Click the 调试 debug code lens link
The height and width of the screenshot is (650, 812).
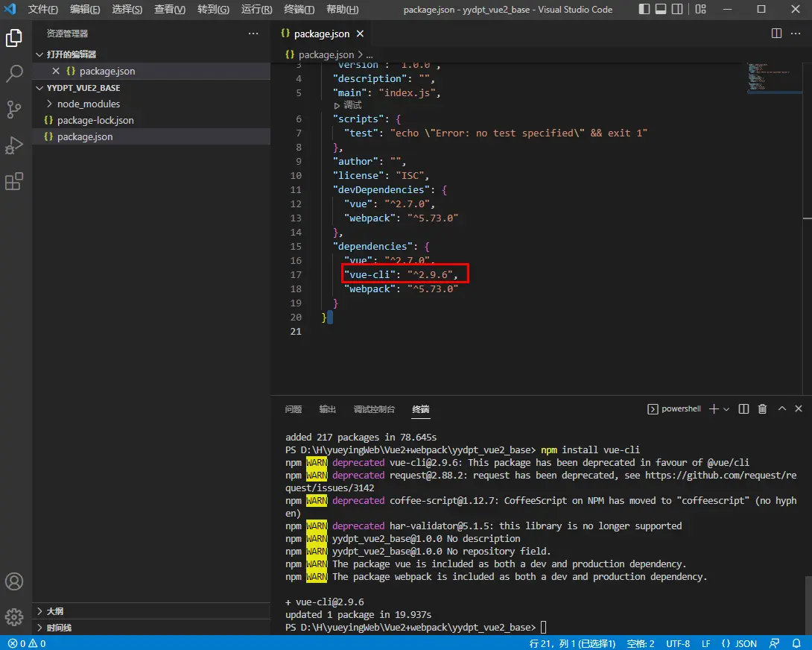click(x=352, y=105)
